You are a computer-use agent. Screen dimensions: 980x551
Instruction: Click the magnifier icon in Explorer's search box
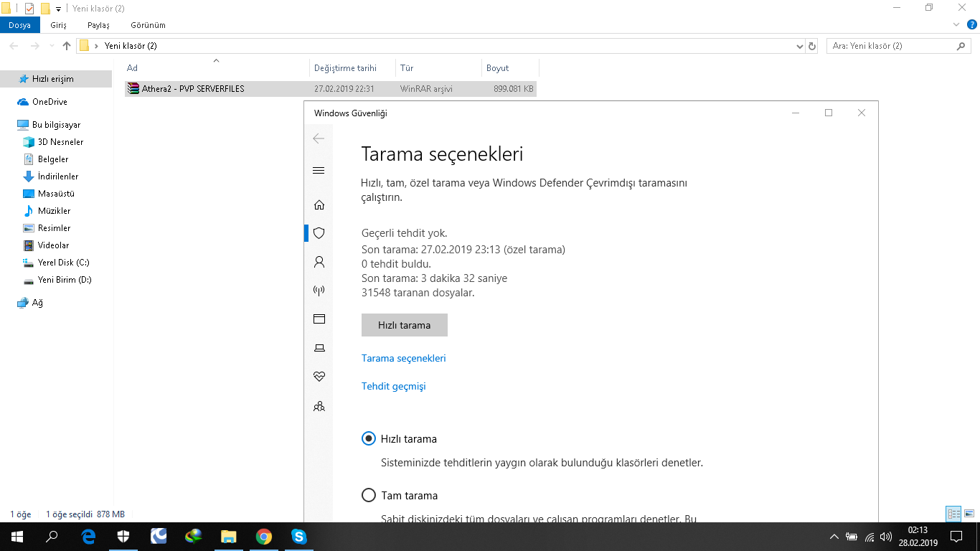click(961, 46)
